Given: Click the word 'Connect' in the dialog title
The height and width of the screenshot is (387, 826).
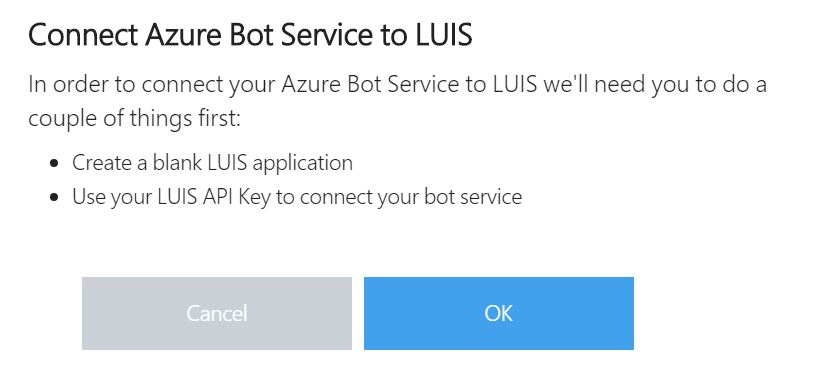Looking at the screenshot, I should tap(83, 35).
